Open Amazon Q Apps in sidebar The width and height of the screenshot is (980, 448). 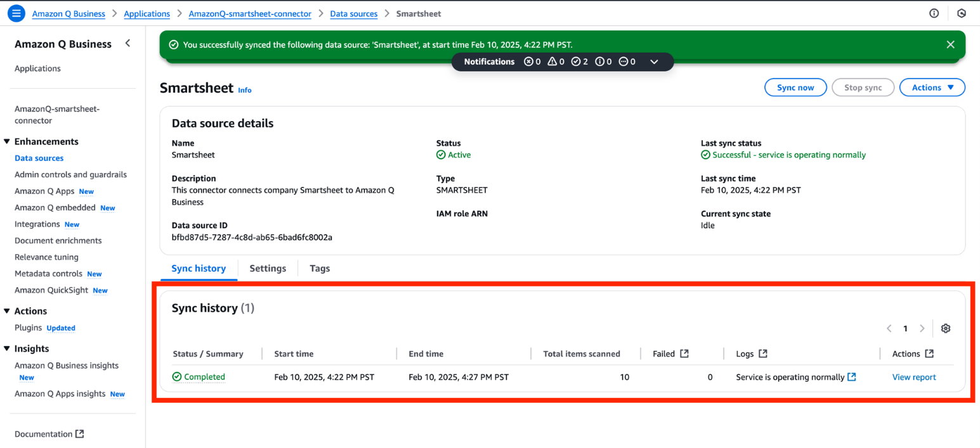[x=44, y=191]
